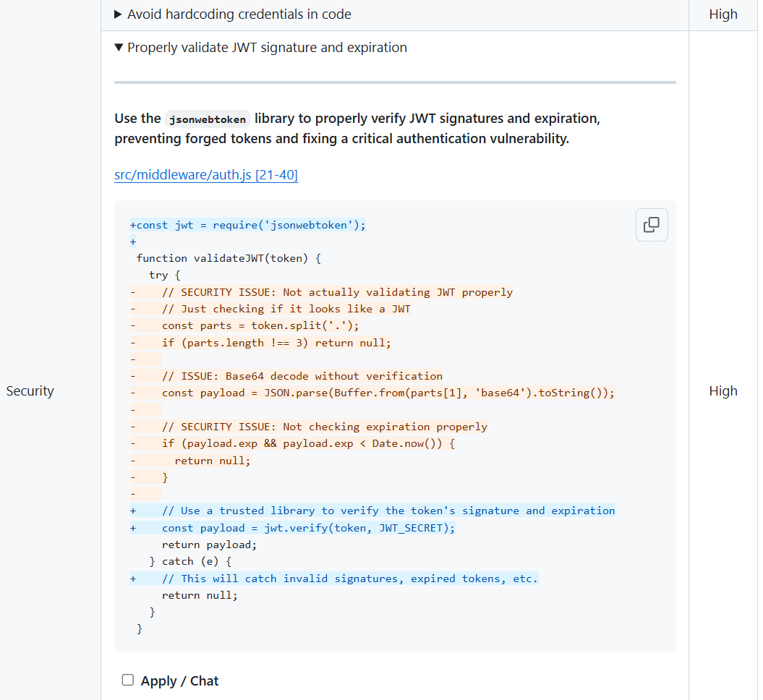Click the added jwt.verify code line
Image resolution: width=763 pixels, height=700 pixels.
point(308,528)
